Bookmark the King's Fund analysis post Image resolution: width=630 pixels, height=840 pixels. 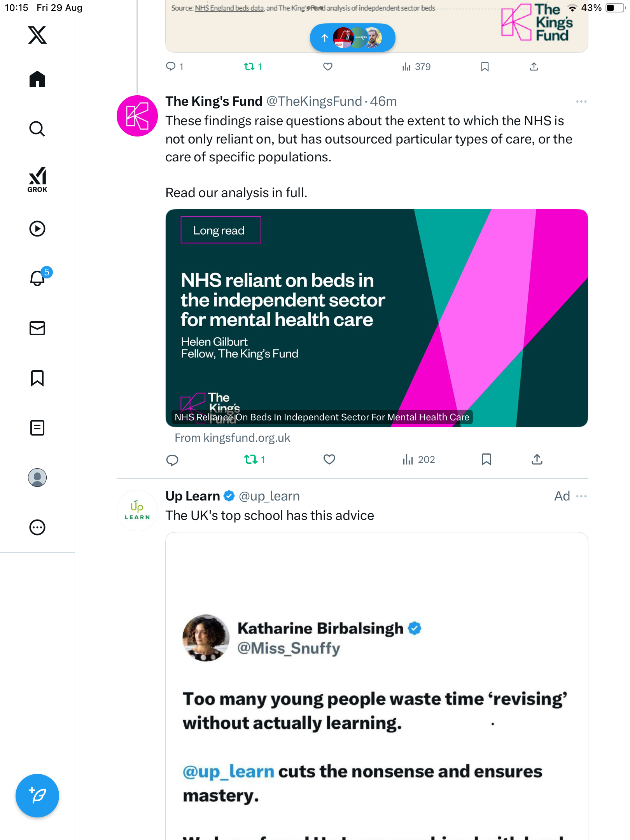coord(486,460)
